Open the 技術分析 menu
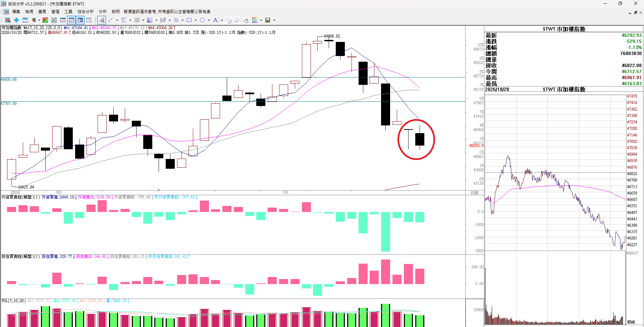 click(x=86, y=12)
